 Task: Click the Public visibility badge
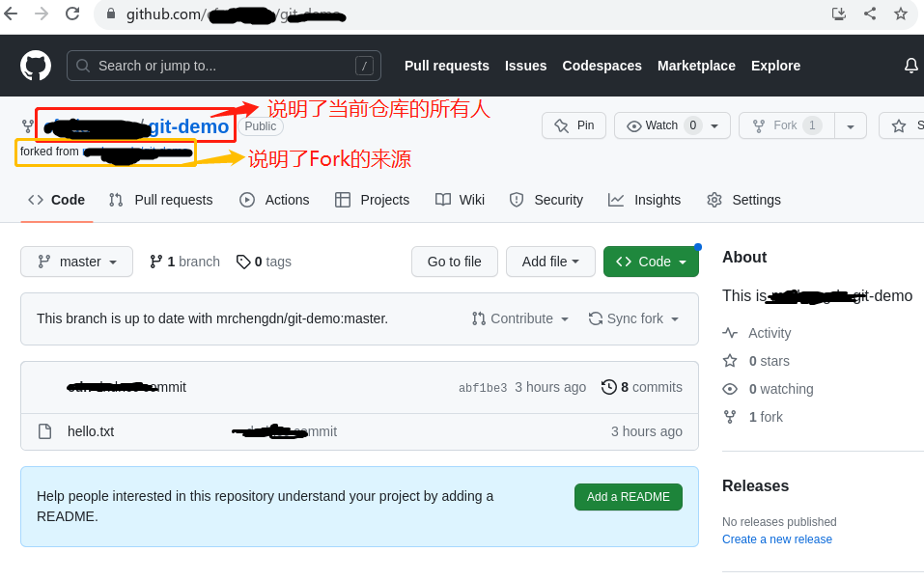261,126
